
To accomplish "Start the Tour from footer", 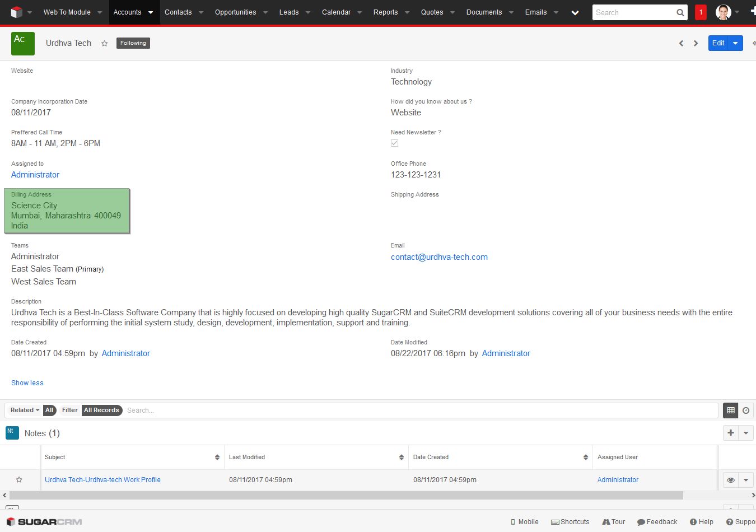I will click(613, 522).
